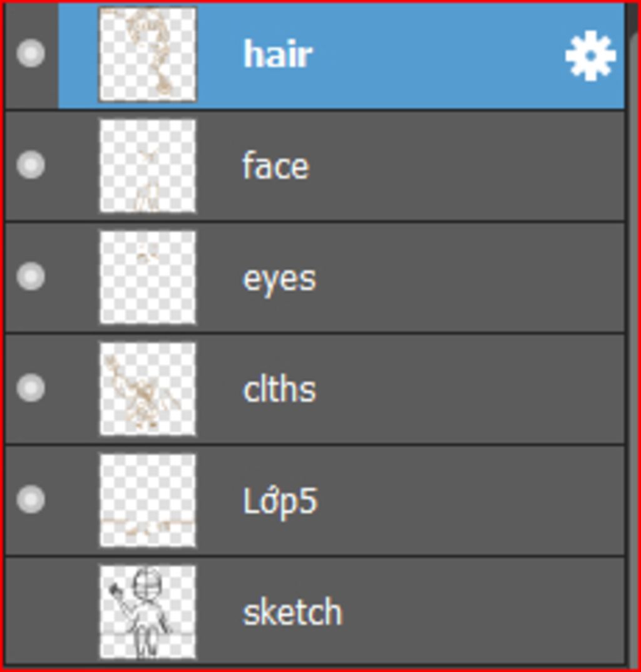Show the hidden sketch layer
Viewport: 641px width, 672px height.
click(x=31, y=611)
